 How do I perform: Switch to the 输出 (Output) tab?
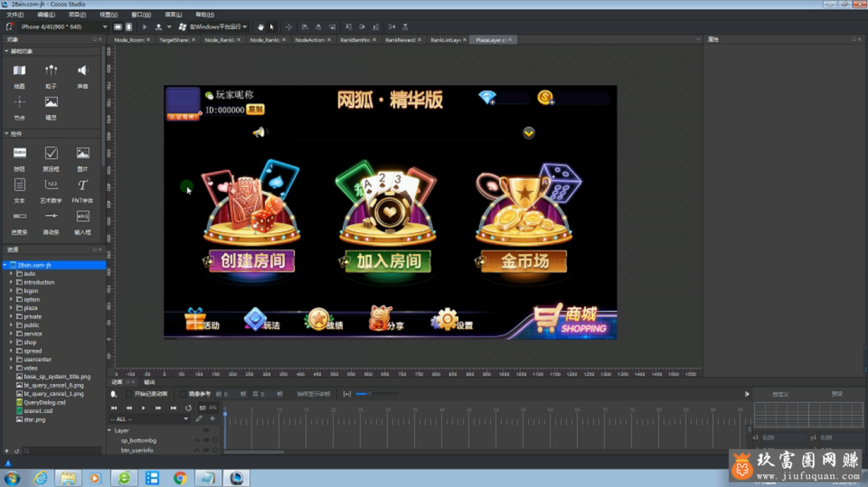(x=149, y=382)
